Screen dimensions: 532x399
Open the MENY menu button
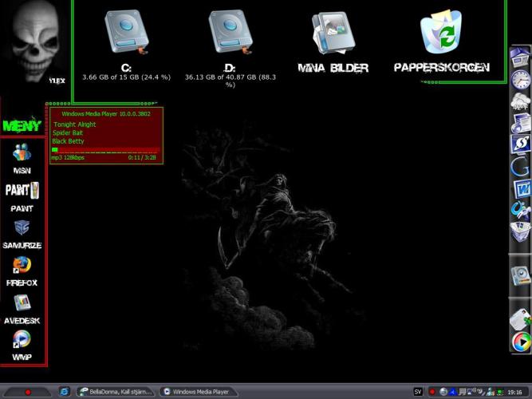tap(22, 125)
